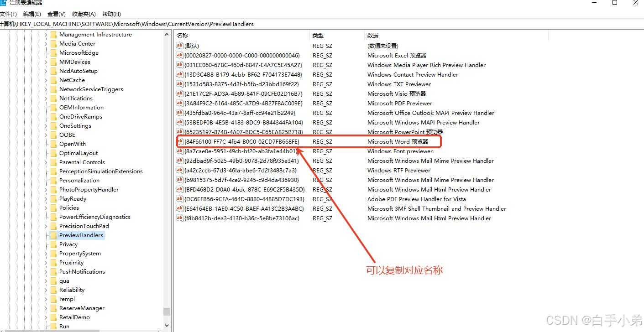The height and width of the screenshot is (332, 644).
Task: Open the 收藏夹(A) menu
Action: (84, 14)
